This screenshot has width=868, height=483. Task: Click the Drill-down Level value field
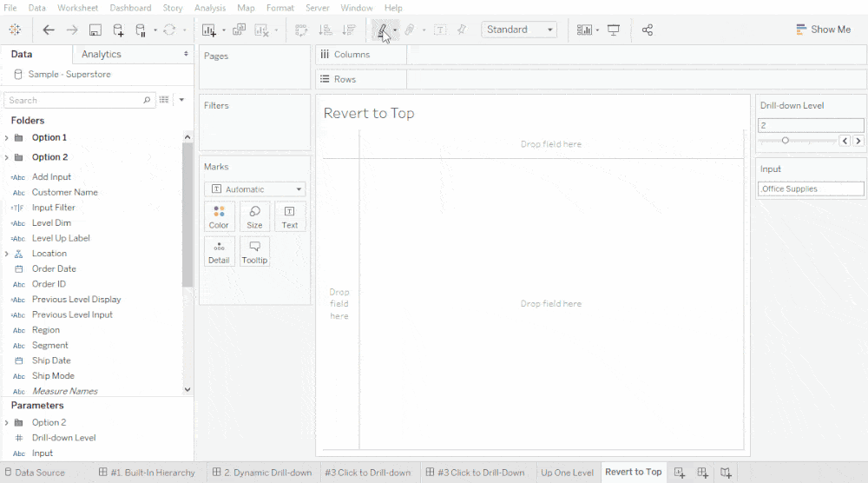[x=811, y=125]
